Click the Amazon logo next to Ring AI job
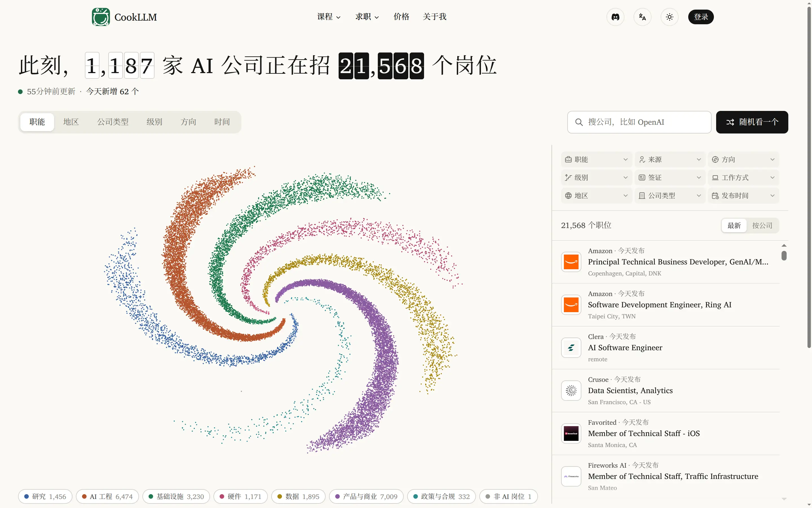Viewport: 812px width, 508px height. [571, 305]
